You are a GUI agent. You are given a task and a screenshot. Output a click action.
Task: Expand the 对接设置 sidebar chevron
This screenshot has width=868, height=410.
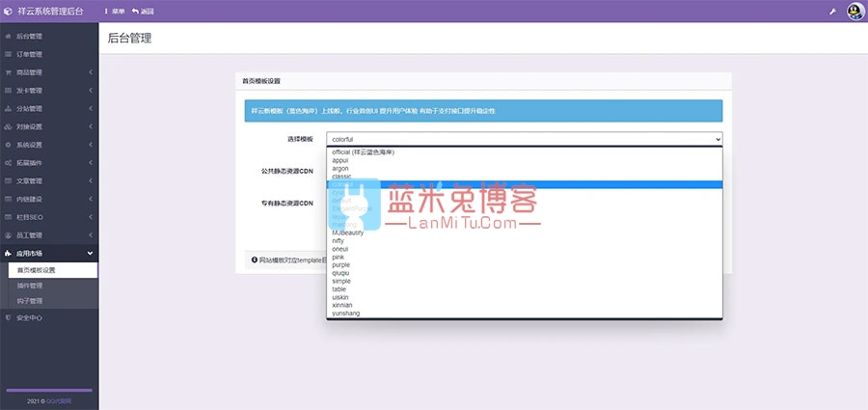(91, 127)
